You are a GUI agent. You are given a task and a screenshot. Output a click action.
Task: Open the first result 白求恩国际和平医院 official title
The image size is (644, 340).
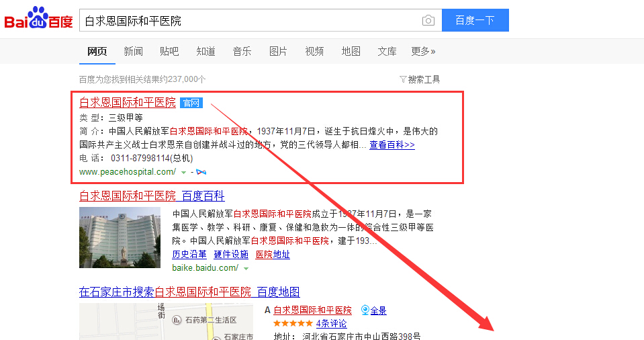pyautogui.click(x=128, y=102)
